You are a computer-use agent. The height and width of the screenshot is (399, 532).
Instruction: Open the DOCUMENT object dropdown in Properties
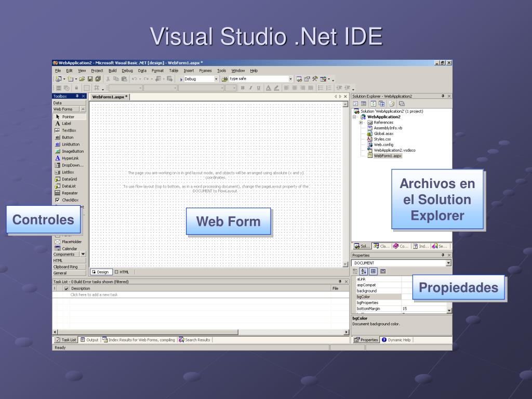(448, 263)
